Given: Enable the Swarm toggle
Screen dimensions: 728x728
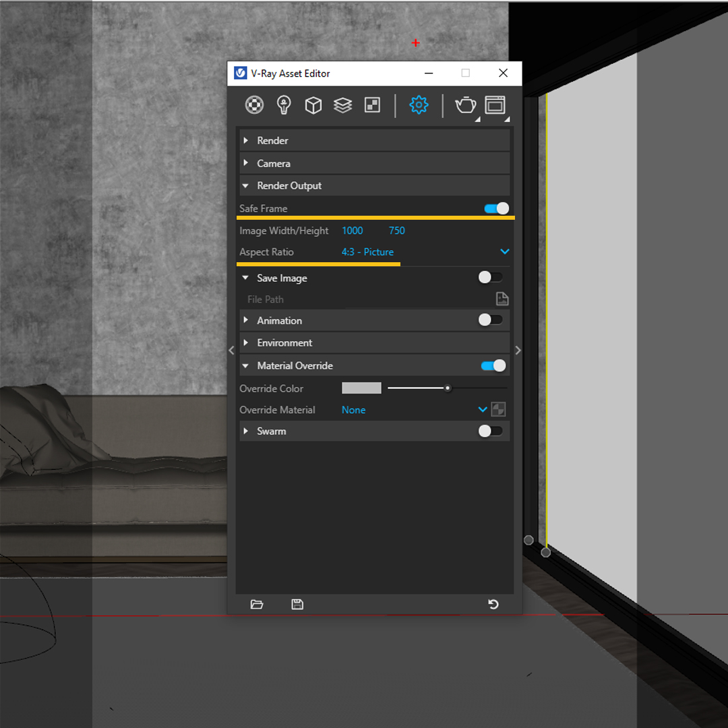Looking at the screenshot, I should pyautogui.click(x=491, y=431).
